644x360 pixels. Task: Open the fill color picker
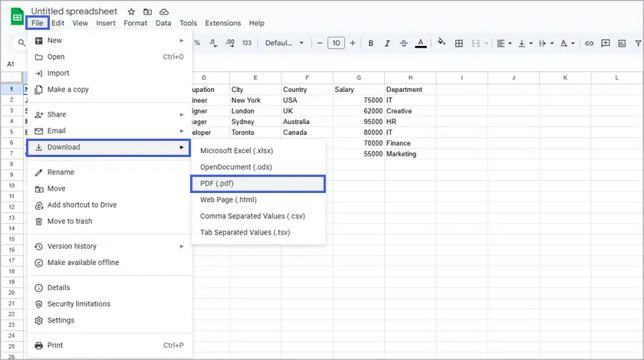click(x=441, y=43)
